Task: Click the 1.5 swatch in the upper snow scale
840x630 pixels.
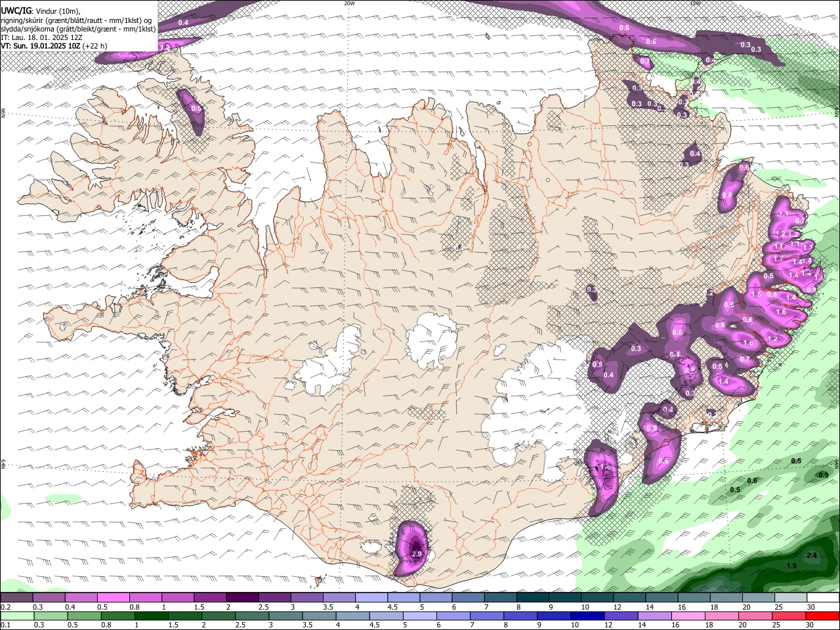Action: coord(209,598)
